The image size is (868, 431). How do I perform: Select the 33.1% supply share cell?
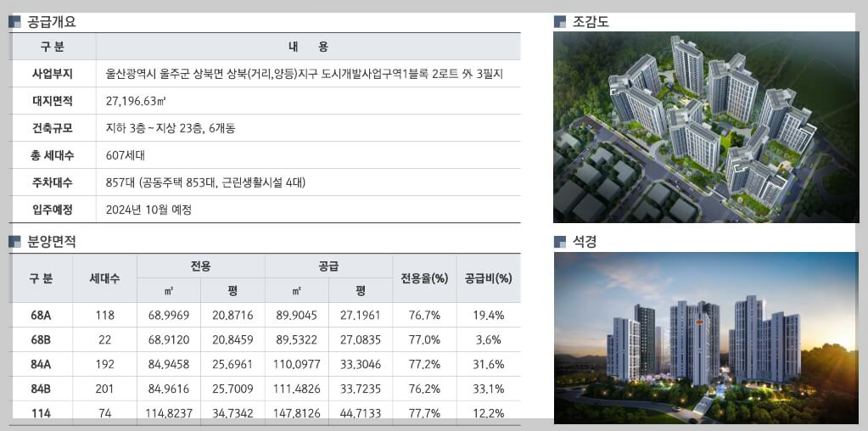point(489,389)
